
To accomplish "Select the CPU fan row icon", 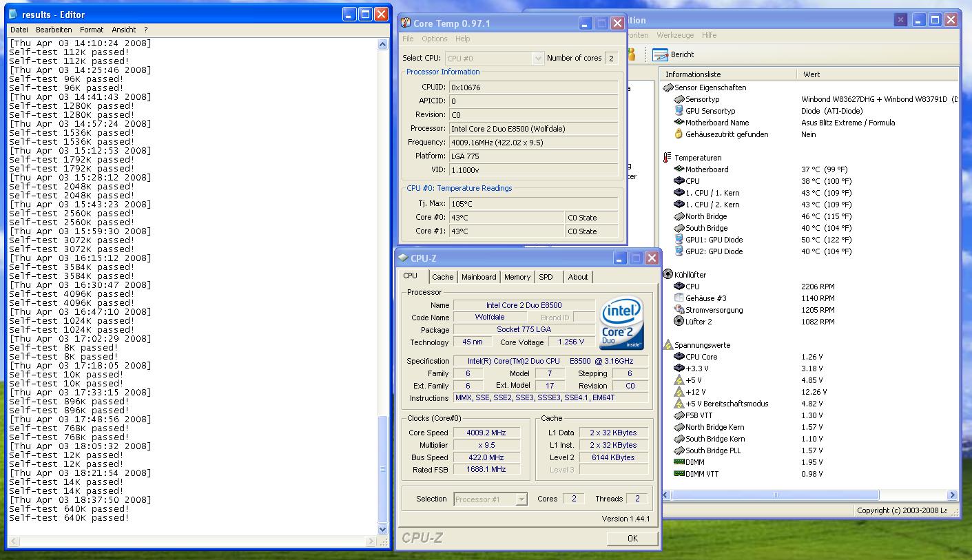I will (x=679, y=287).
